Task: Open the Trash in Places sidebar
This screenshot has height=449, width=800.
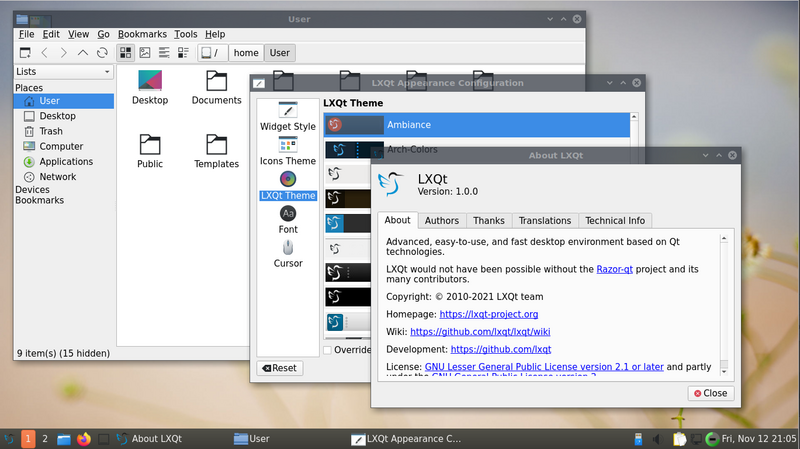Action: (51, 131)
